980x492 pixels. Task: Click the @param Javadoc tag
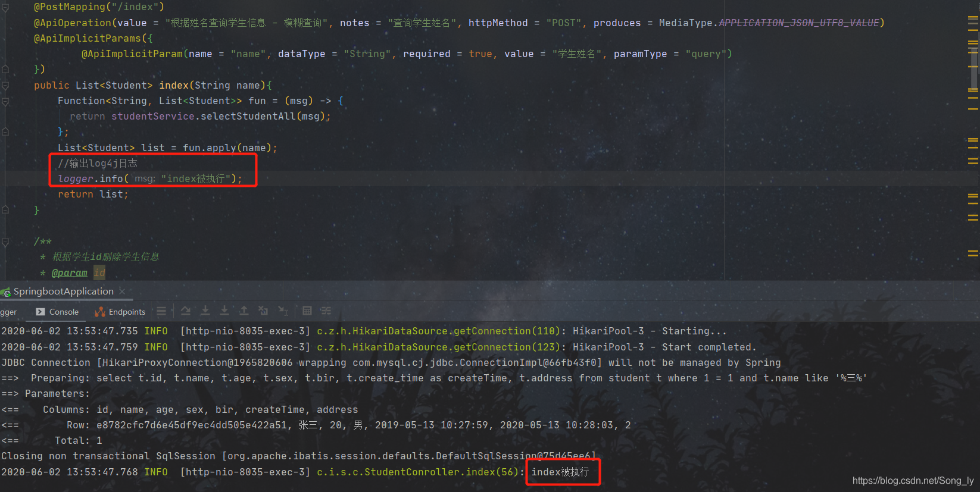tap(69, 273)
